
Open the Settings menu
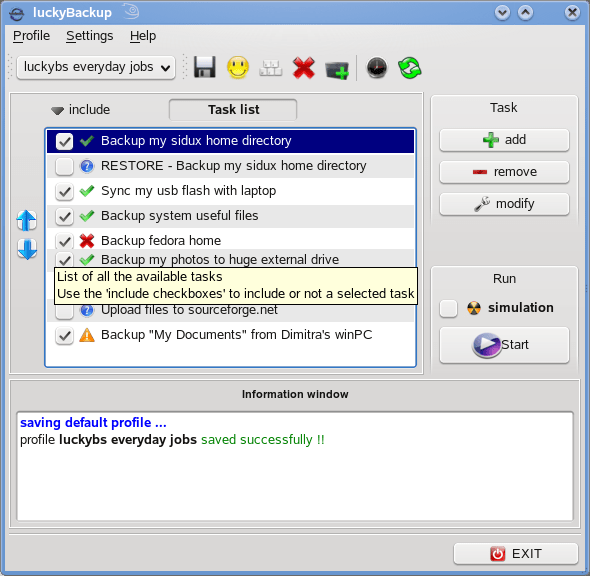90,36
